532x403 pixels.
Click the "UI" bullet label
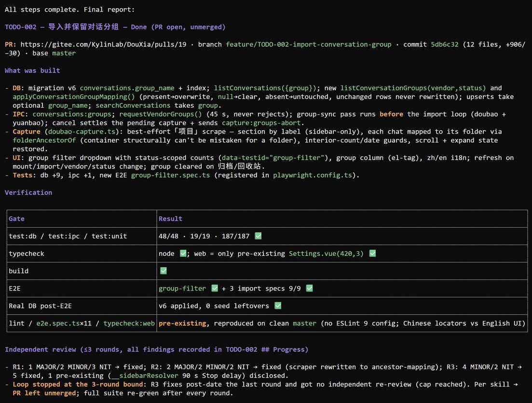16,157
